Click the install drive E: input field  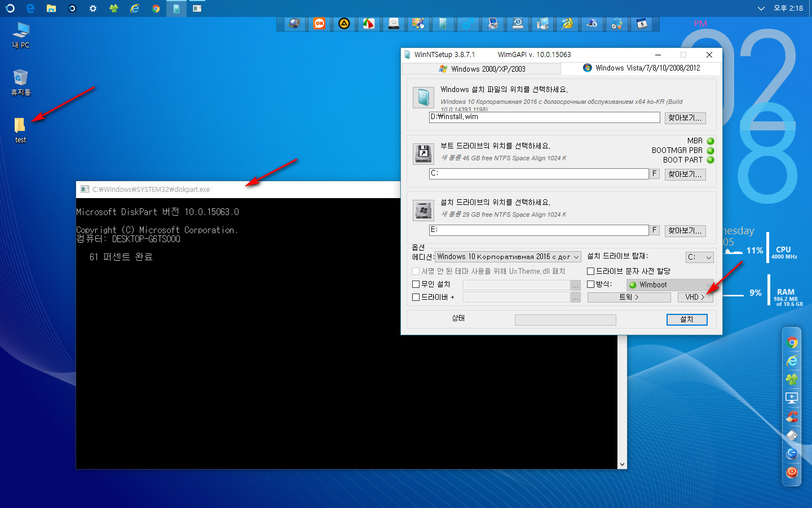(539, 230)
